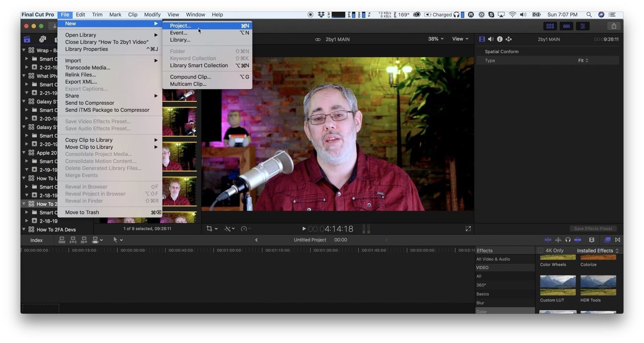Click the Wi-Fi status icon
Image resolution: width=644 pixels, height=343 pixels.
coord(512,14)
